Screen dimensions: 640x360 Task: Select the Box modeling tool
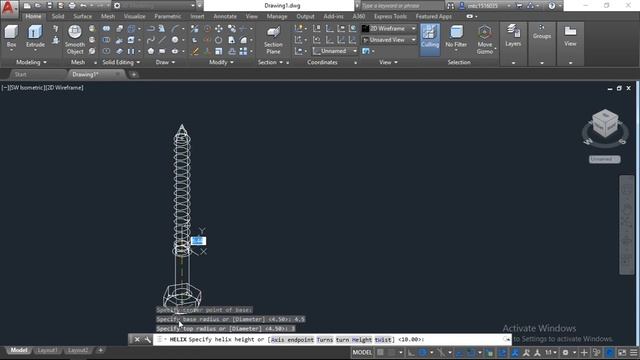pyautogui.click(x=11, y=37)
